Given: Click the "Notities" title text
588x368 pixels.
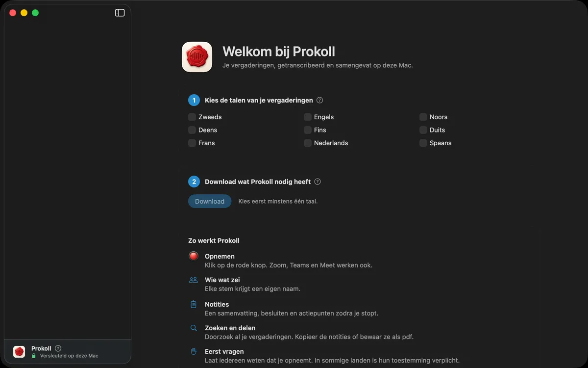Looking at the screenshot, I should (x=217, y=304).
